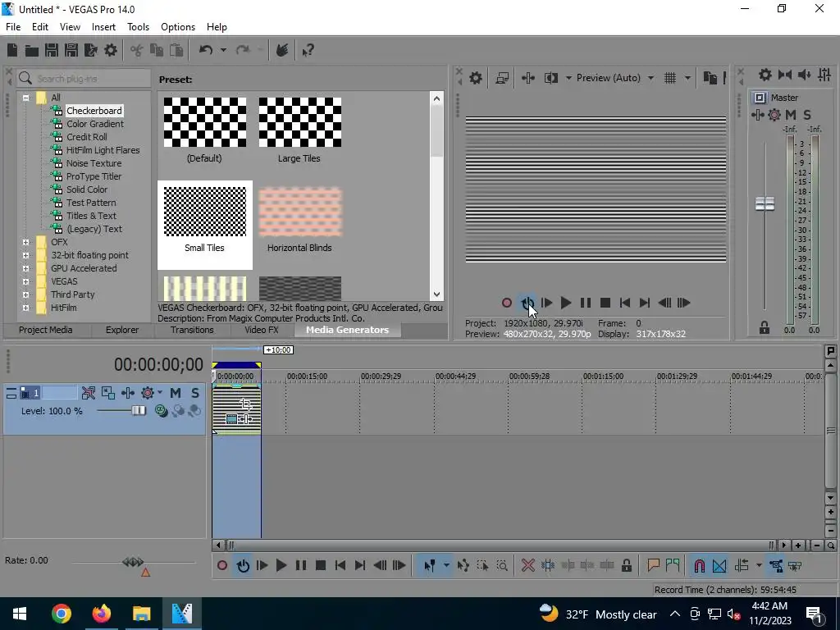Viewport: 840px width, 630px height.
Task: Click Overlays grid icon in preview
Action: (669, 78)
